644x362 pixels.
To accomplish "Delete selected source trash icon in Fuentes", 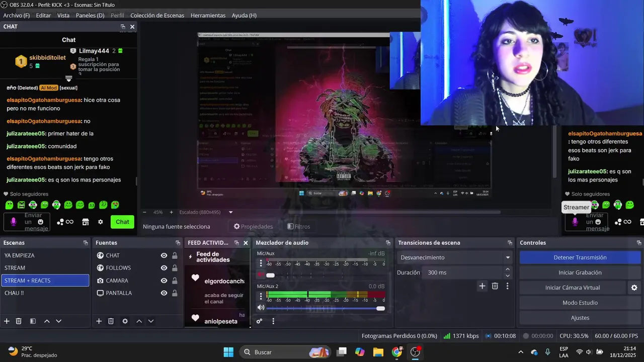I will point(111,321).
